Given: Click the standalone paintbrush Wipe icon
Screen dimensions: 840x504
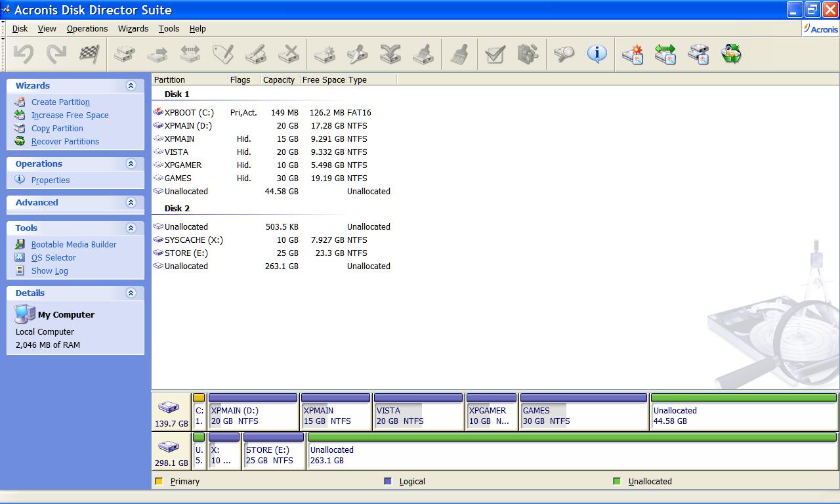Looking at the screenshot, I should coord(459,54).
